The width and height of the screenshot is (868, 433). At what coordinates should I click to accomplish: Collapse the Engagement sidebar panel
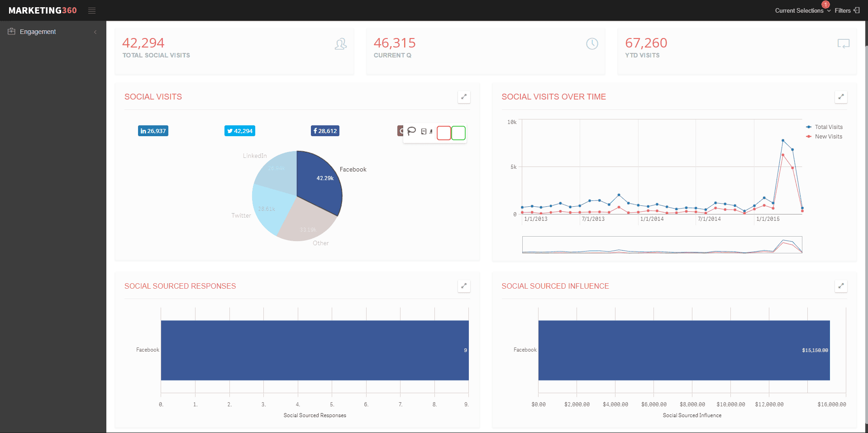point(95,32)
